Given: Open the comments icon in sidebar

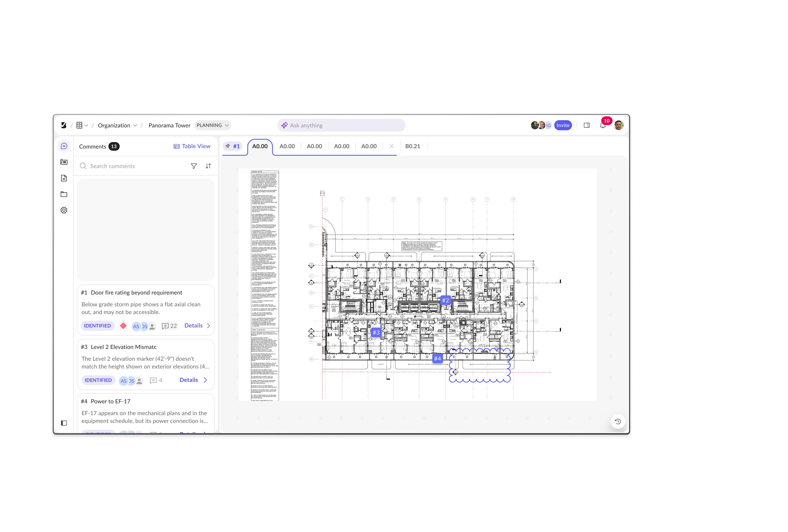Looking at the screenshot, I should [64, 146].
